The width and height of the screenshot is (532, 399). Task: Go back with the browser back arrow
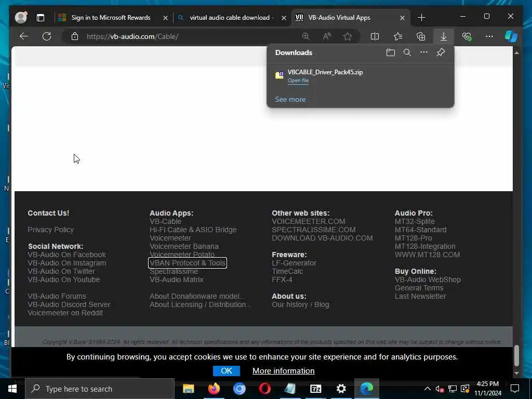[24, 36]
